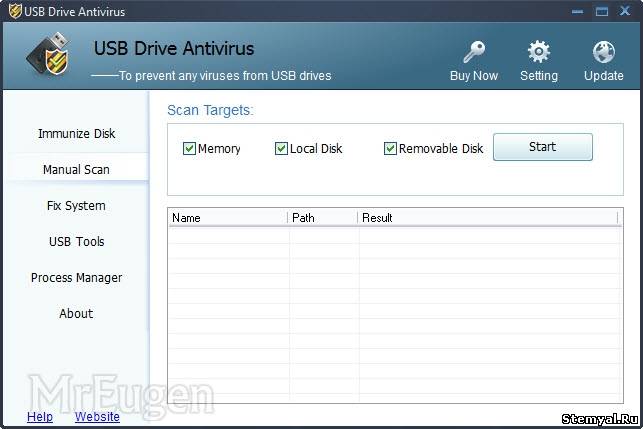This screenshot has width=643, height=429.
Task: Click the Result column header
Action: 488,218
